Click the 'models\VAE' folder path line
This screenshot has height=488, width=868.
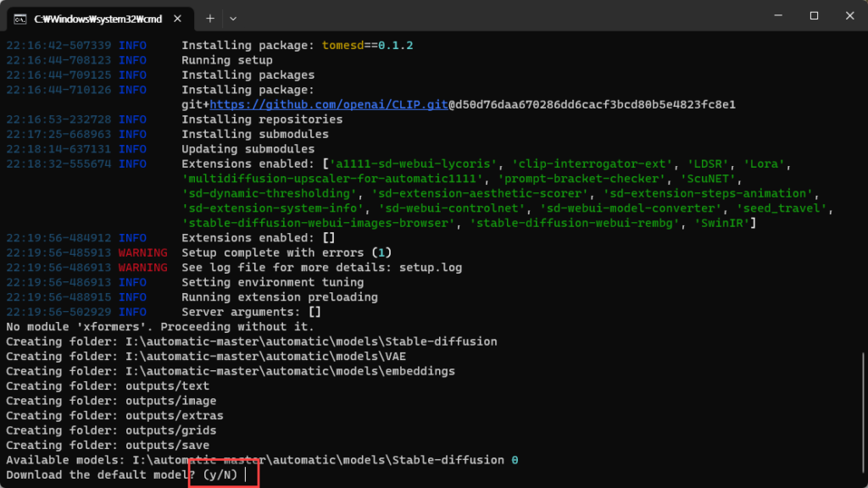click(206, 357)
